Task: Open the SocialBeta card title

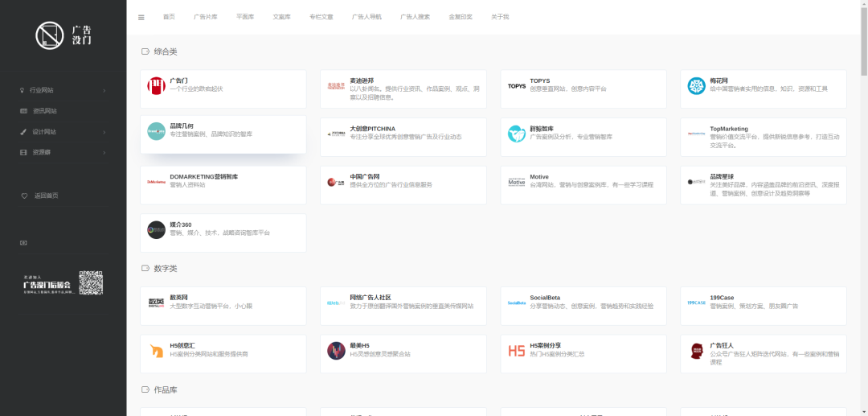Action: (545, 298)
